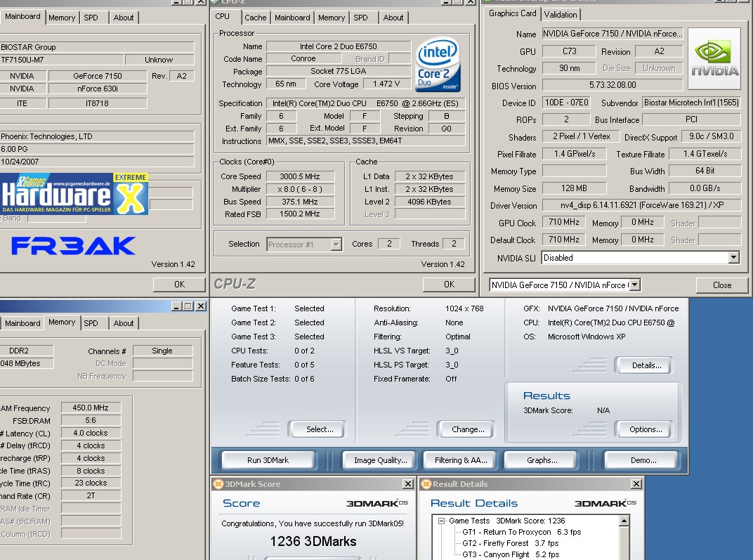753x560 pixels.
Task: Click the Multiplier x 8.0 value
Action: coord(299,189)
